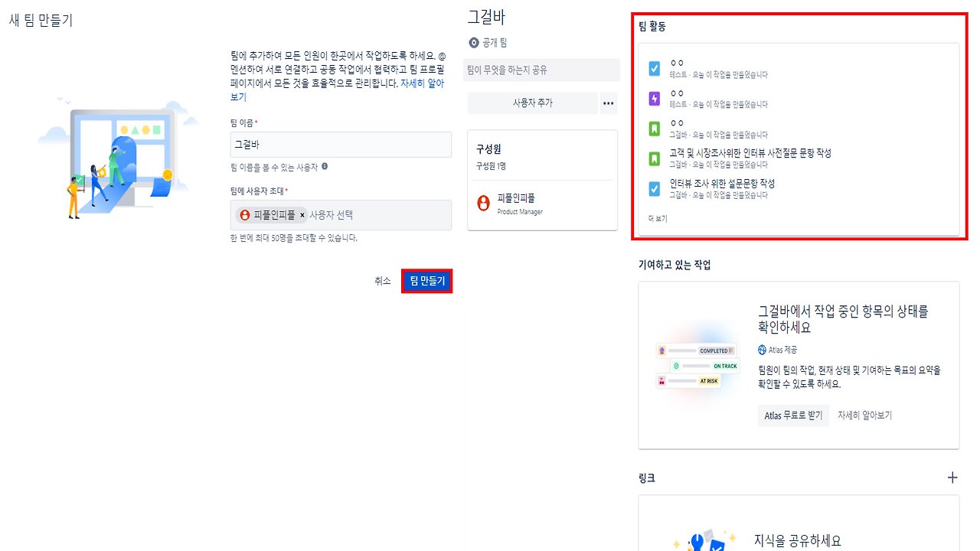
Task: Click the info icon beside 팀 이름을 볼 수 있는 사용자
Action: pos(325,166)
